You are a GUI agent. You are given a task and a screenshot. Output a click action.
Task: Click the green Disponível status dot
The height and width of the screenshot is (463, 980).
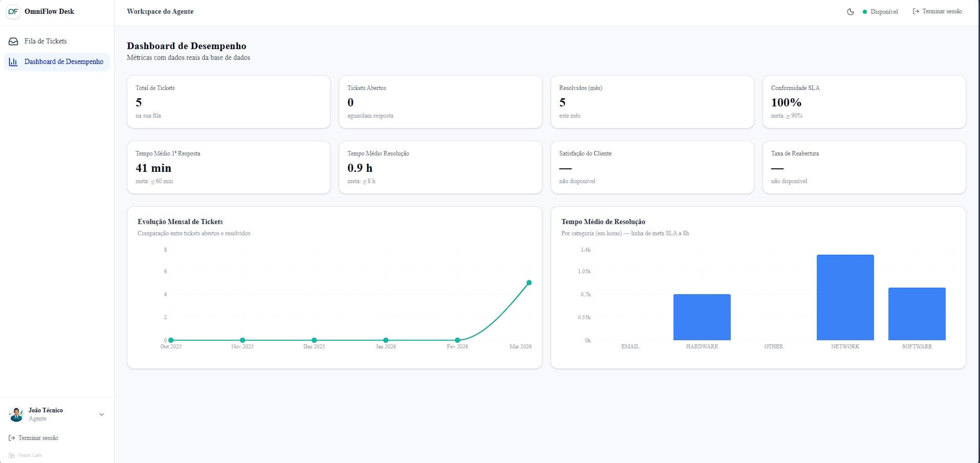865,12
